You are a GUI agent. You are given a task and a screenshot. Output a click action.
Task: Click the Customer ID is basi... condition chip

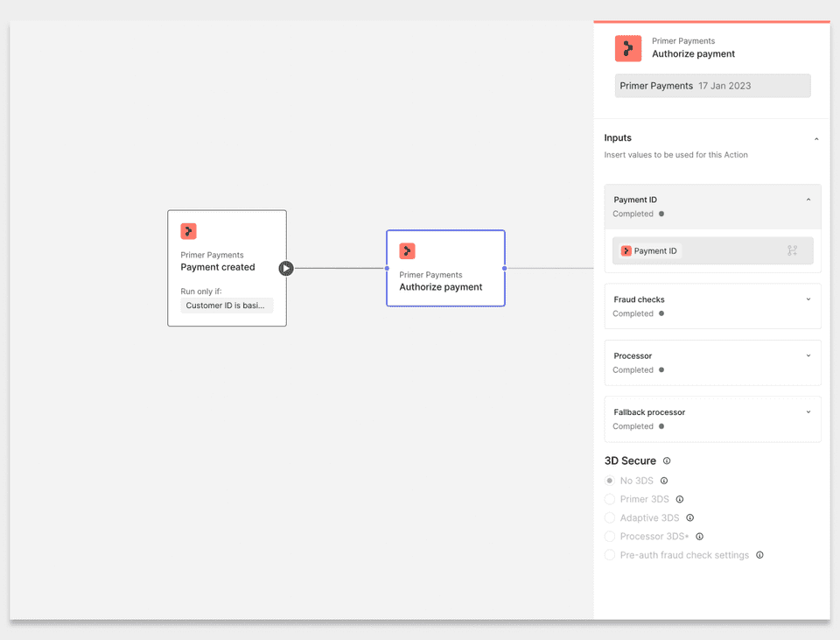pyautogui.click(x=227, y=306)
